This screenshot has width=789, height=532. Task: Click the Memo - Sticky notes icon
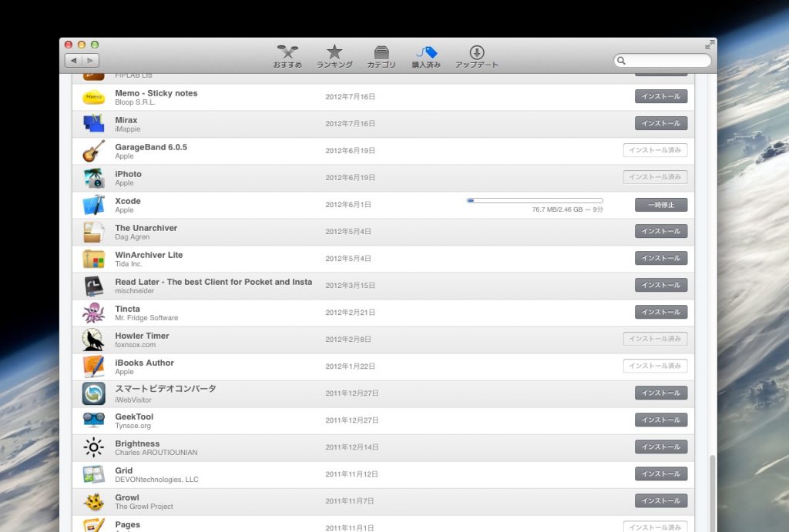pyautogui.click(x=93, y=96)
